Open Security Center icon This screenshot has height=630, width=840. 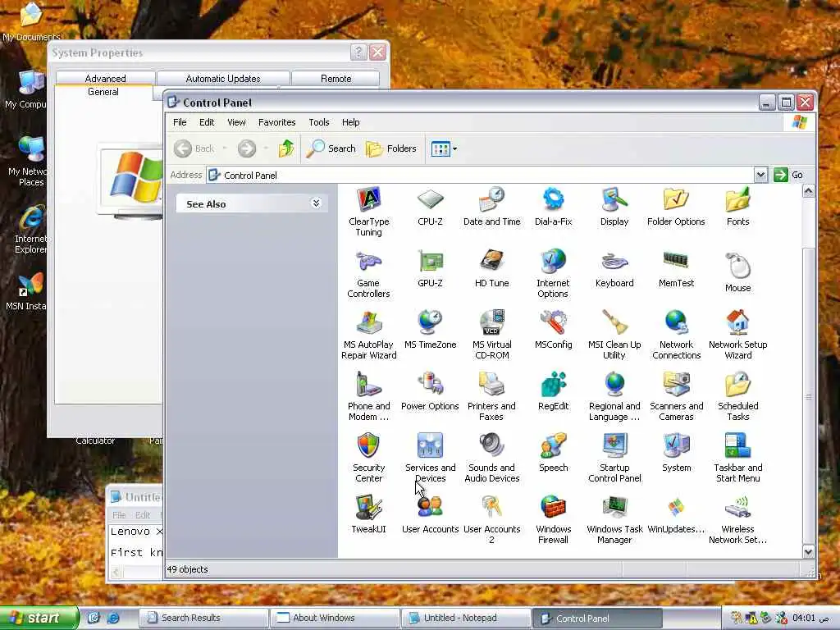tap(368, 458)
